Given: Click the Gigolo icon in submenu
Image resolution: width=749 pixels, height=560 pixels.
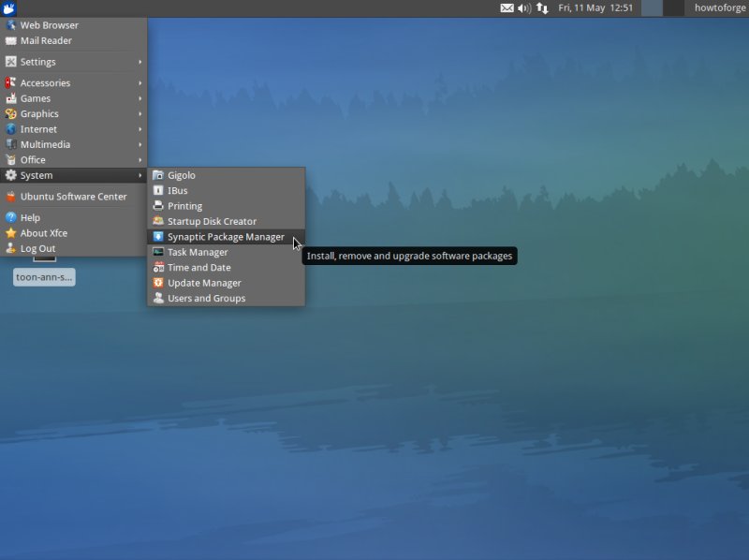Looking at the screenshot, I should coord(158,175).
